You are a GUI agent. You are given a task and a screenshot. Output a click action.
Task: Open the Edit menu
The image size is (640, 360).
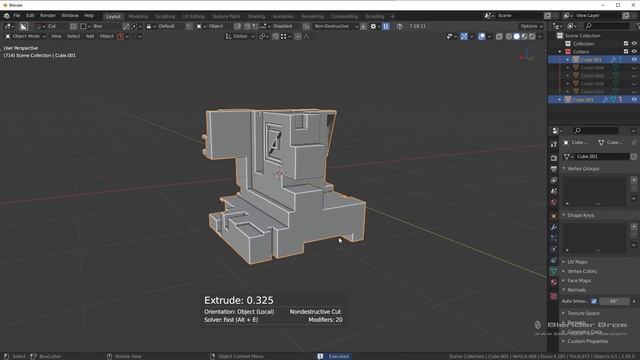tap(30, 16)
